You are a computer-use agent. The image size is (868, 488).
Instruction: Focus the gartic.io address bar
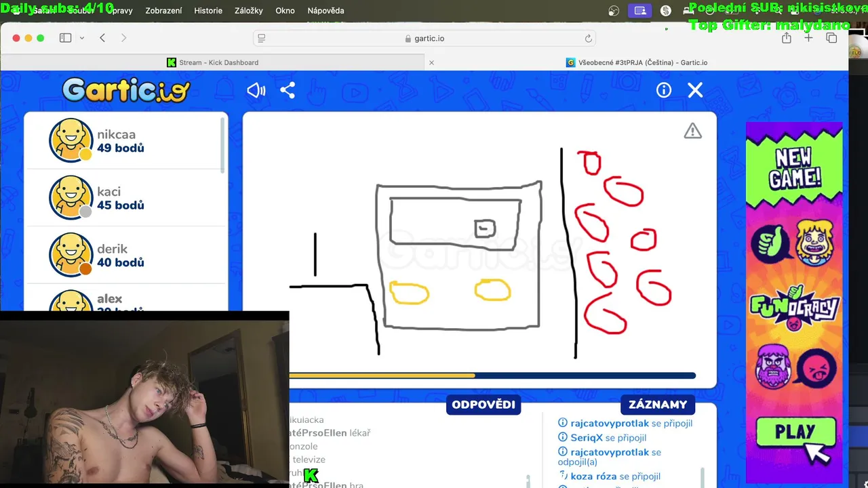(425, 39)
